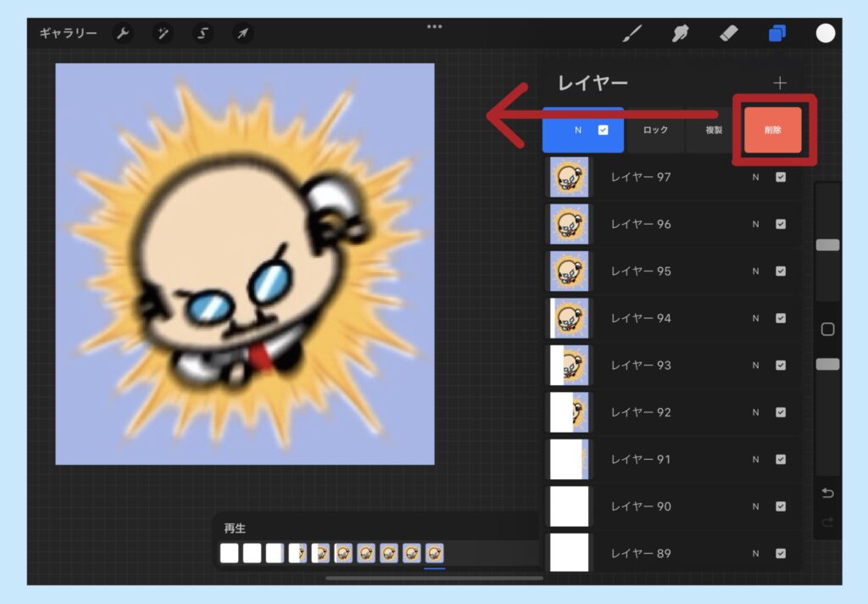Adjust the brush opacity slider handle

point(827,364)
